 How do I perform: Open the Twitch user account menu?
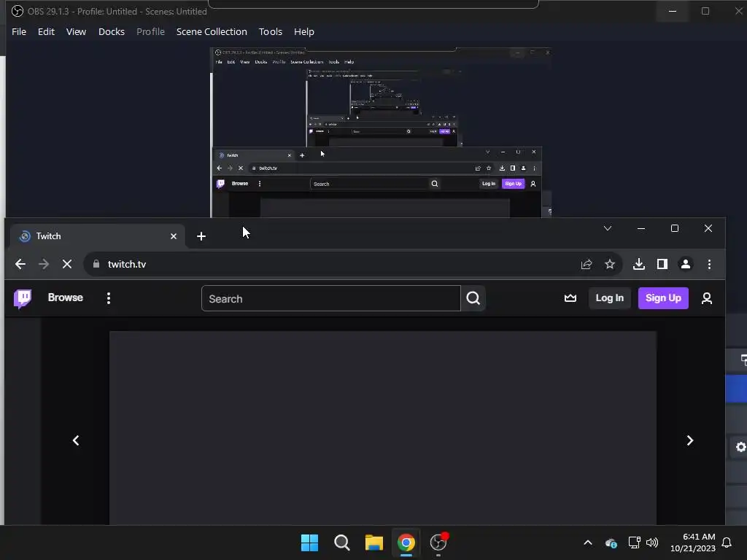click(x=707, y=298)
